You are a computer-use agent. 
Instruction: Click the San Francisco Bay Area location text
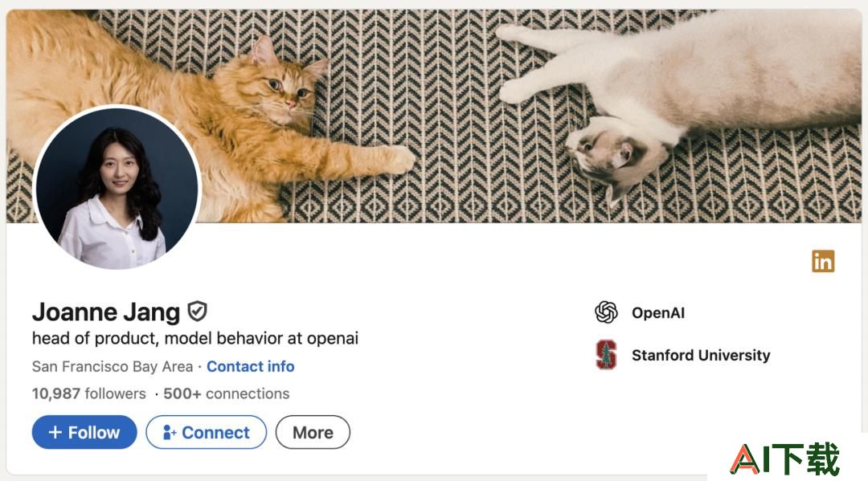(113, 366)
